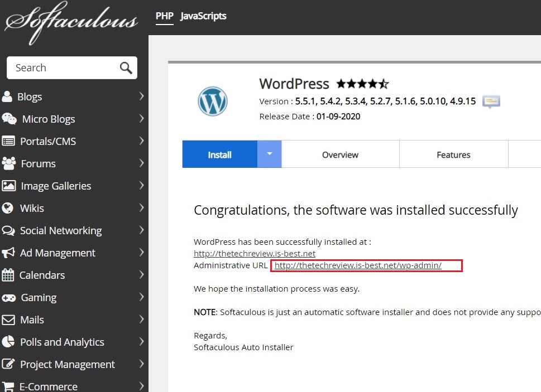Screen dimensions: 541x392
Task: Expand the Blogs category chevron
Action: (141, 96)
